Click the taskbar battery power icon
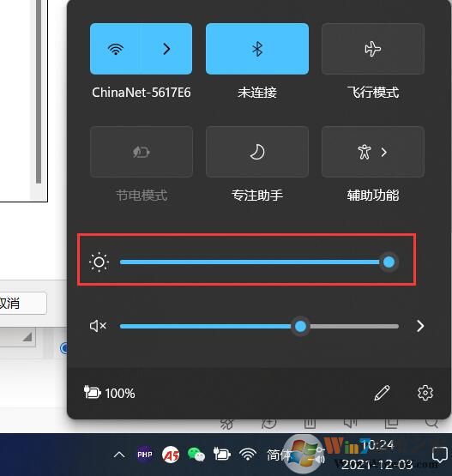The image size is (452, 476). click(221, 455)
